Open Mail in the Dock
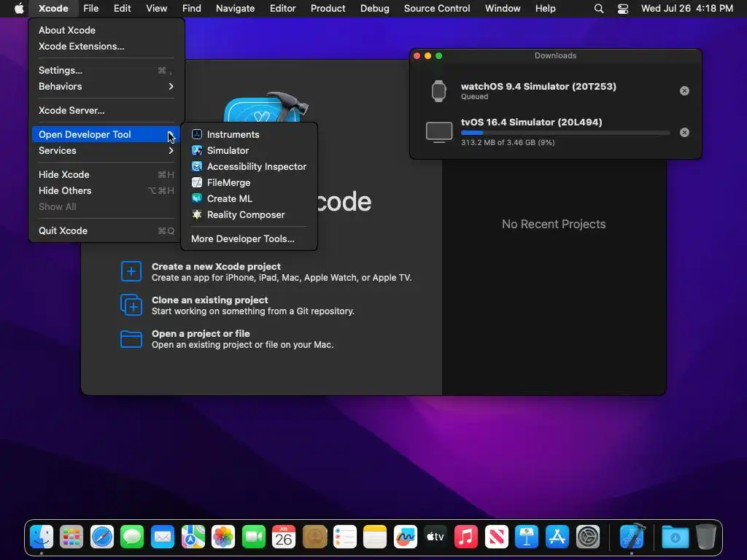 click(x=163, y=537)
